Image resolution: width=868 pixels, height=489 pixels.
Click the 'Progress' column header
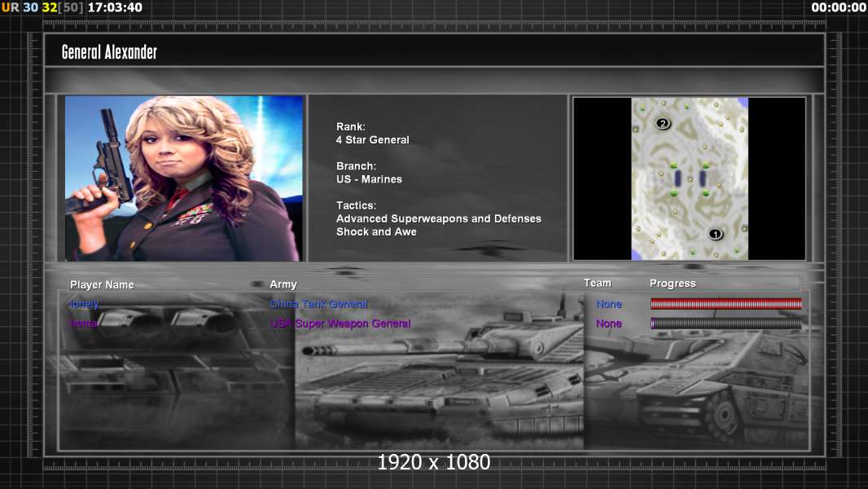673,284
